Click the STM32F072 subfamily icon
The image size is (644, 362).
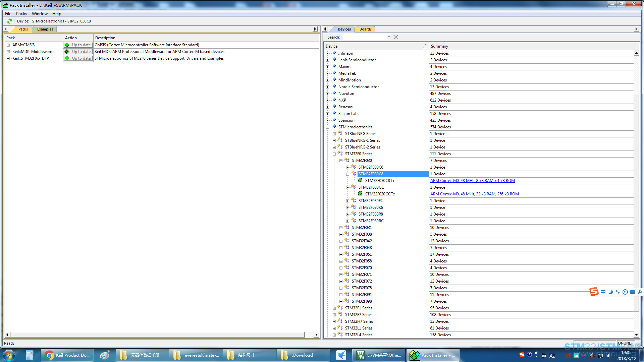pyautogui.click(x=347, y=281)
